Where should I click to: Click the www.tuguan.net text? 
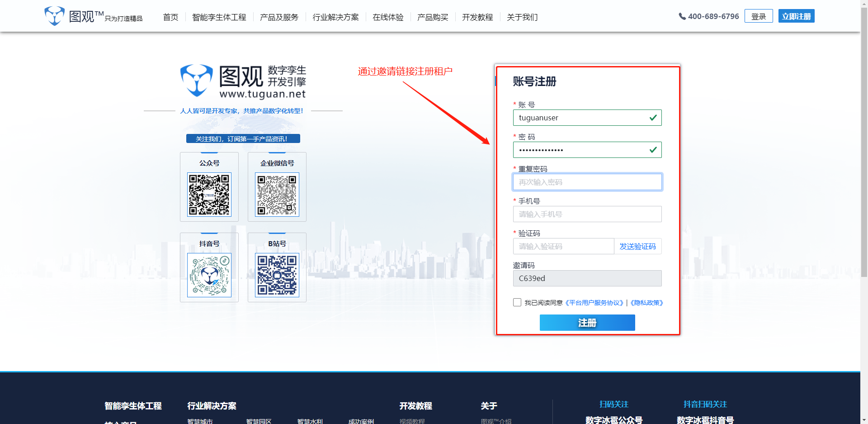(x=263, y=94)
